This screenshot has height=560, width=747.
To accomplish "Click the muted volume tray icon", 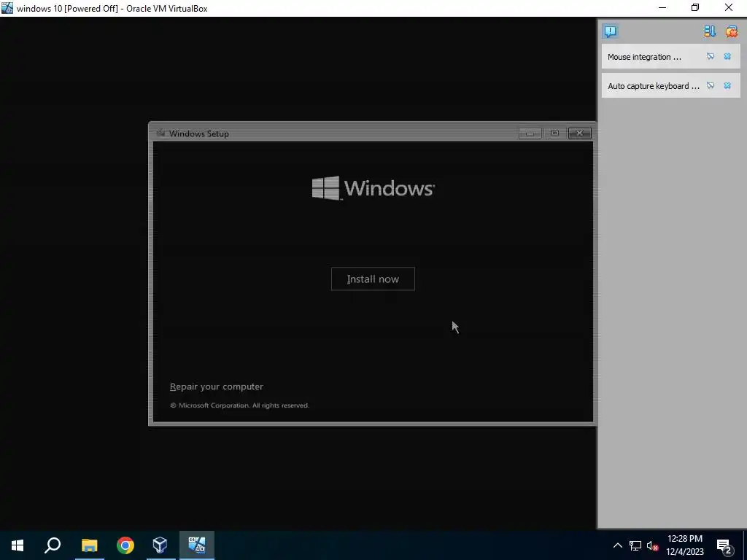I will point(652,545).
